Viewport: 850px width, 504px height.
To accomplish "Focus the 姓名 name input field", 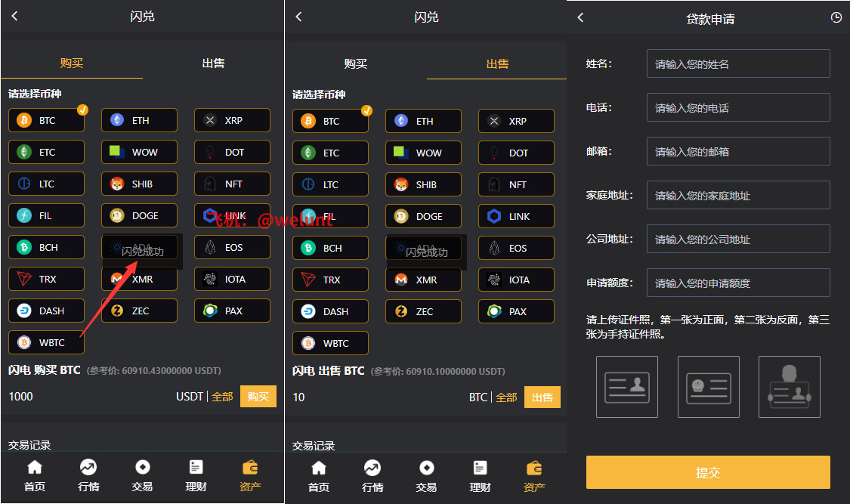I will coord(738,64).
